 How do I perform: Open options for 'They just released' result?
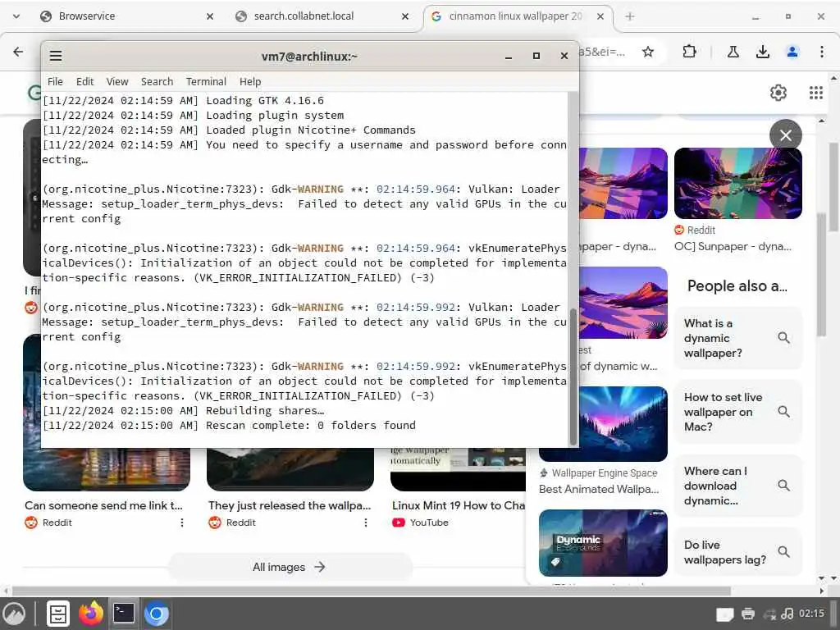pyautogui.click(x=366, y=523)
